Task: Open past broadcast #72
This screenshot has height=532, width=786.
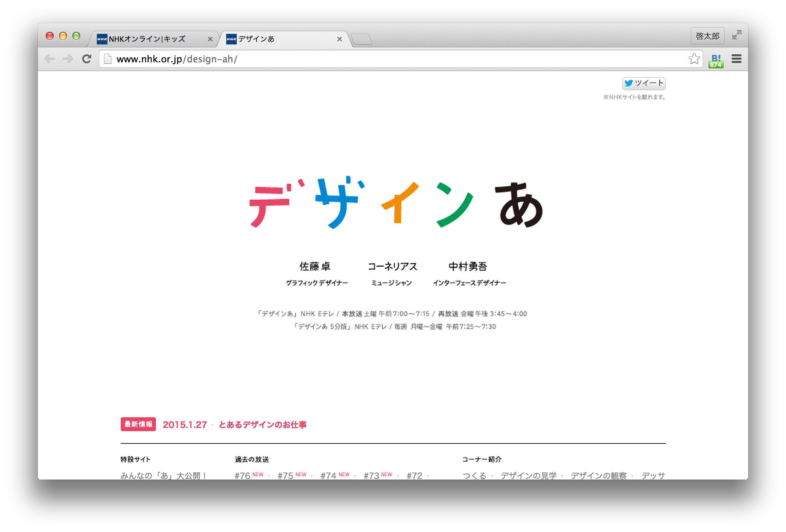Action: pyautogui.click(x=414, y=476)
